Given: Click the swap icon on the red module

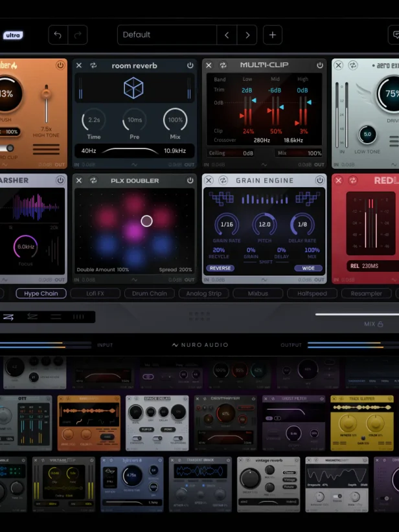Looking at the screenshot, I should pos(353,181).
